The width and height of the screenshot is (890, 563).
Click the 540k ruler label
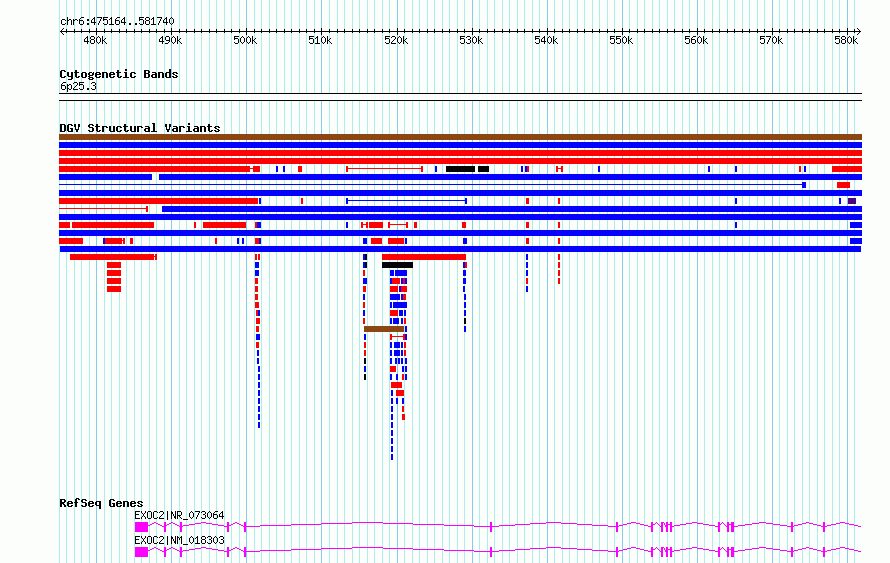pyautogui.click(x=546, y=41)
